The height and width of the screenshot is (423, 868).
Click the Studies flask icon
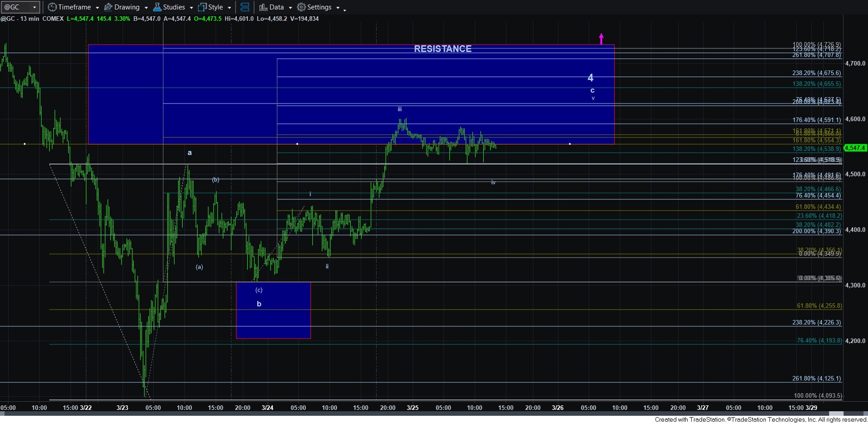pos(157,7)
